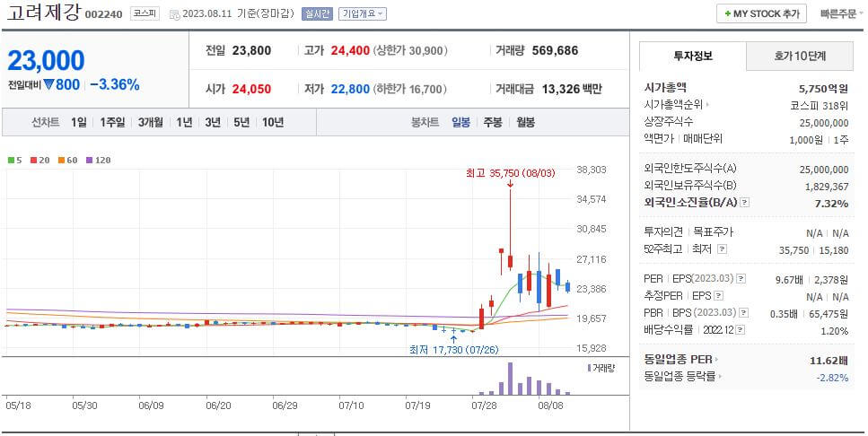Open help icon next to 외국인소진율(B/A)
The width and height of the screenshot is (868, 436).
coord(744,203)
